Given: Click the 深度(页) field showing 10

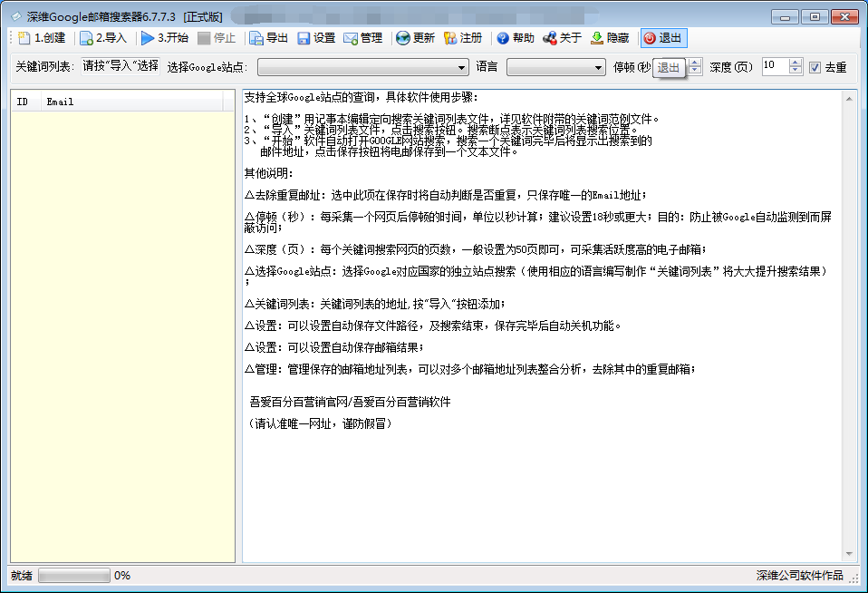Looking at the screenshot, I should (x=776, y=67).
